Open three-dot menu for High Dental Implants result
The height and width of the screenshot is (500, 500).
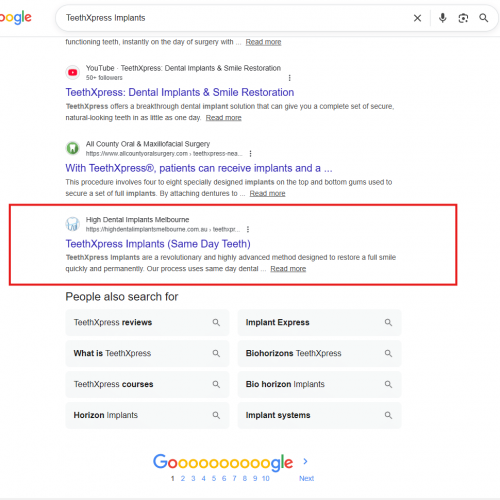click(248, 229)
